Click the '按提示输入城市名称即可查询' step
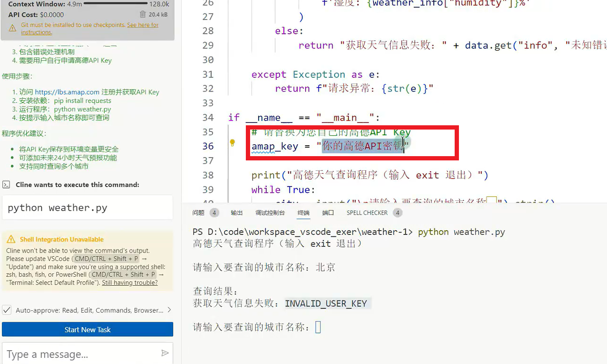 pos(64,118)
